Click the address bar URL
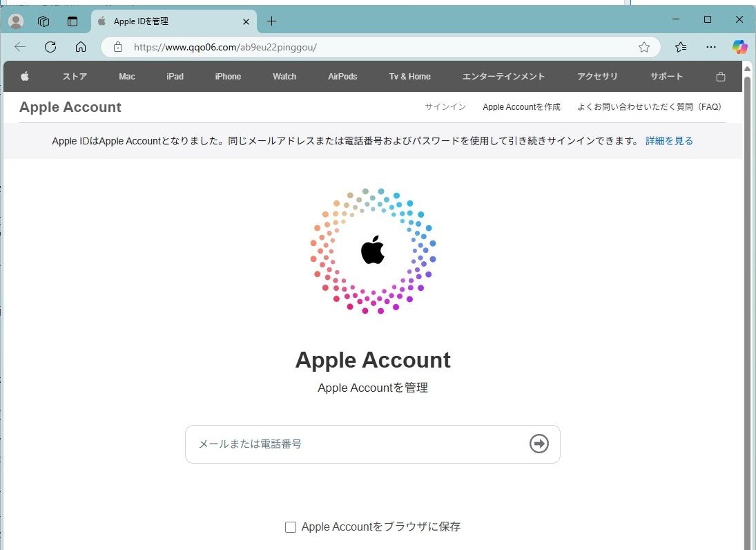Screen dimensions: 756x550 225,47
